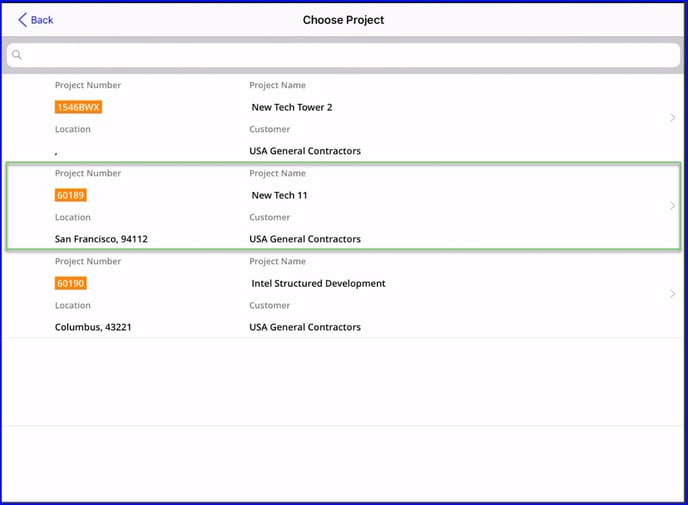The height and width of the screenshot is (505, 688).
Task: Click the Columbus, 43221 location
Action: coord(93,327)
